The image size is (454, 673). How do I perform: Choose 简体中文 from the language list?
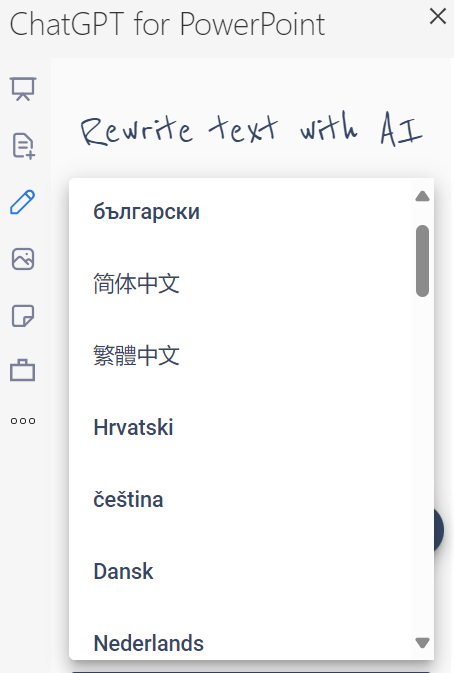point(239,284)
